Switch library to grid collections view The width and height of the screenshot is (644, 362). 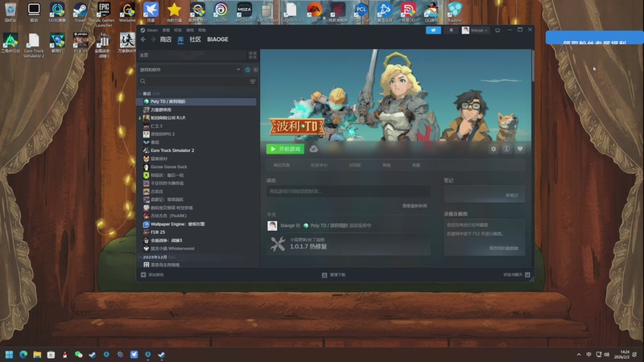(x=253, y=55)
